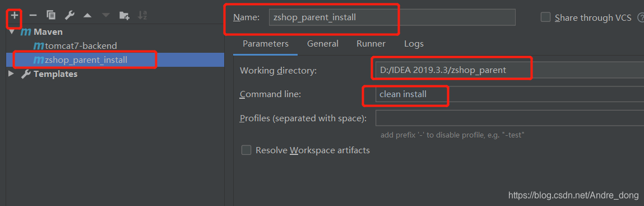Screen dimensions: 644x206
Task: Expand the Templates tree node
Action: click(x=11, y=74)
